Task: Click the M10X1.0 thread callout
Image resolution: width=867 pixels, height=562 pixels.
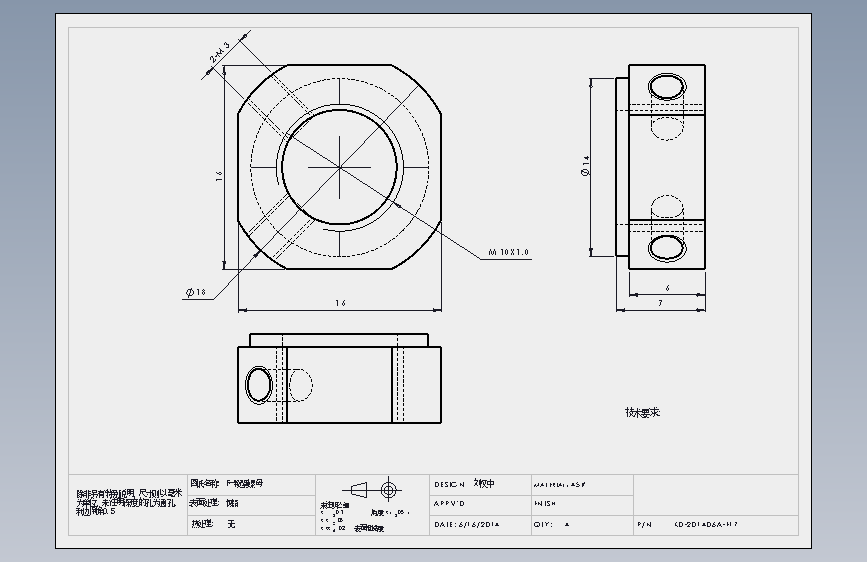Action: pos(509,252)
